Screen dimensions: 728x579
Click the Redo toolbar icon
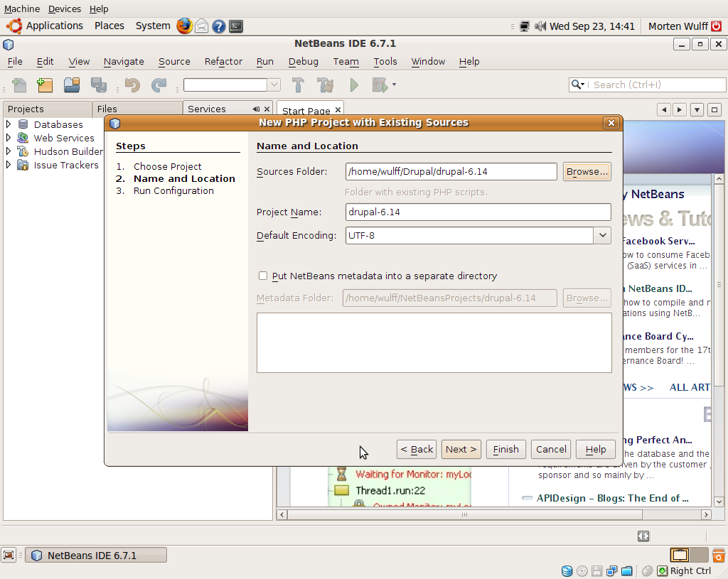point(159,85)
